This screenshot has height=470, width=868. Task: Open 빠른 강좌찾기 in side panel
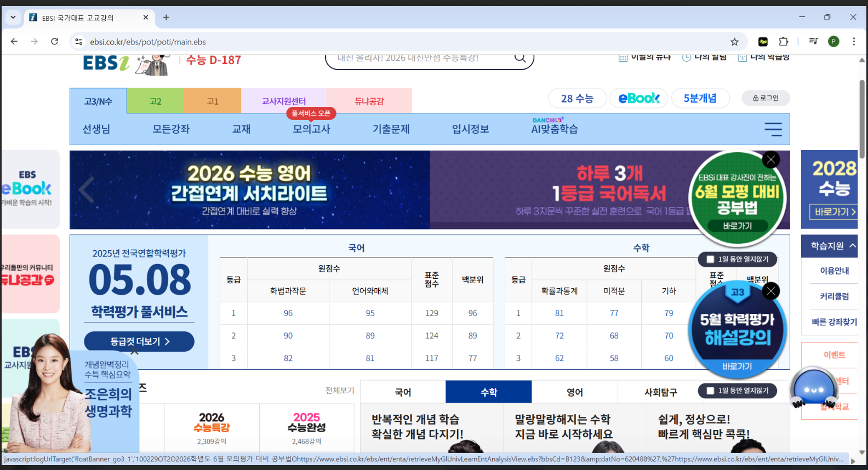[835, 322]
